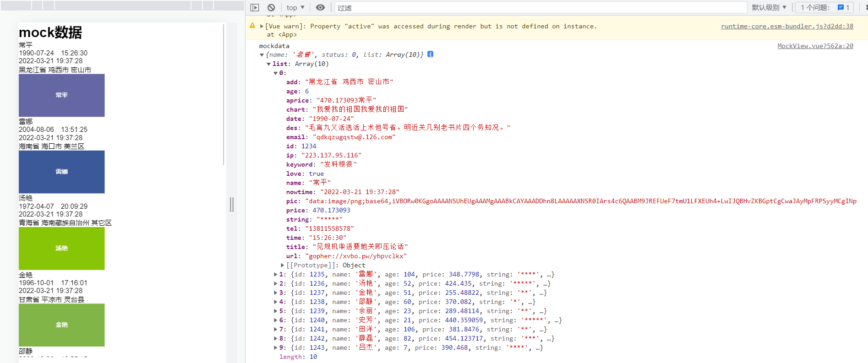This screenshot has width=868, height=363.
Task: Click the address 甘肃省 平凉市 灵台县
Action: coord(51,299)
